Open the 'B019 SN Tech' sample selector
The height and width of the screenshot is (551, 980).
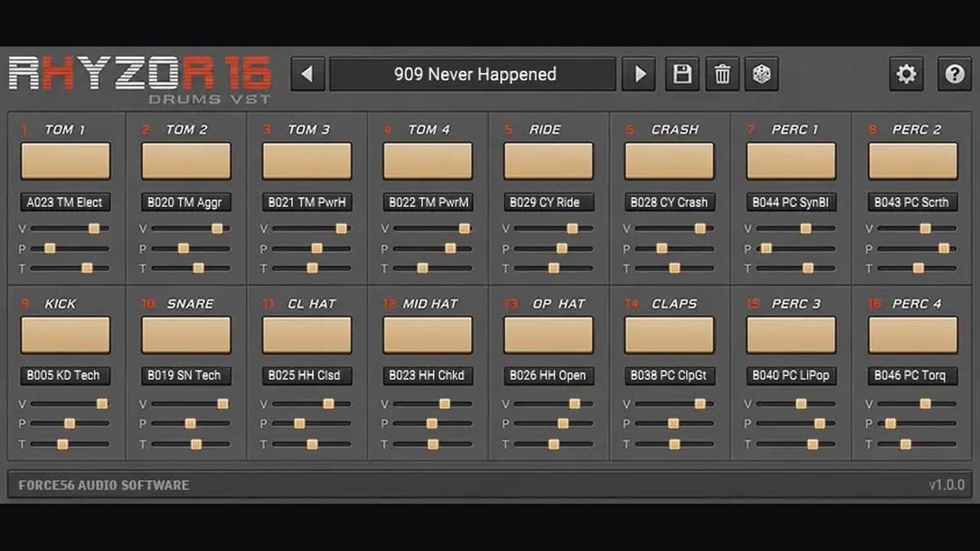coord(186,375)
